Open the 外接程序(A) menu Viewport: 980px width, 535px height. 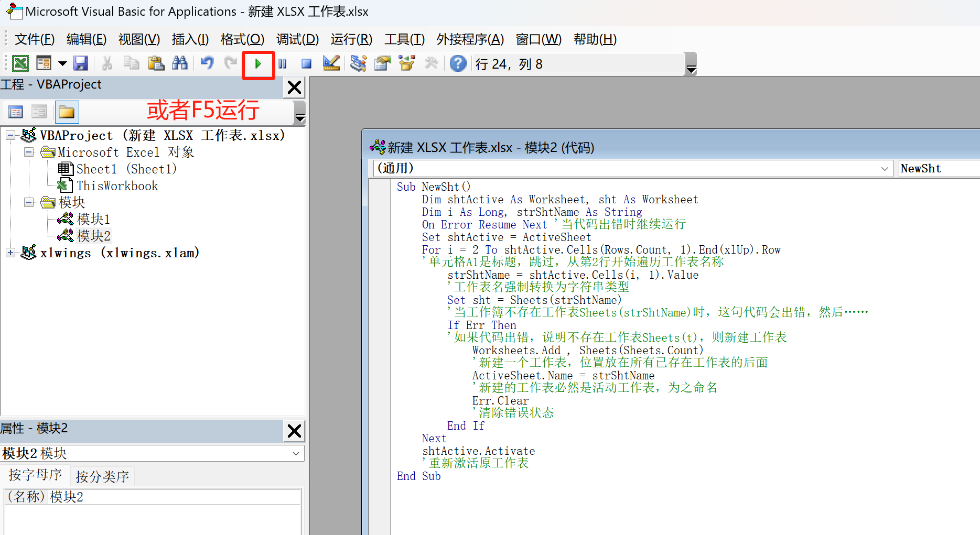470,39
